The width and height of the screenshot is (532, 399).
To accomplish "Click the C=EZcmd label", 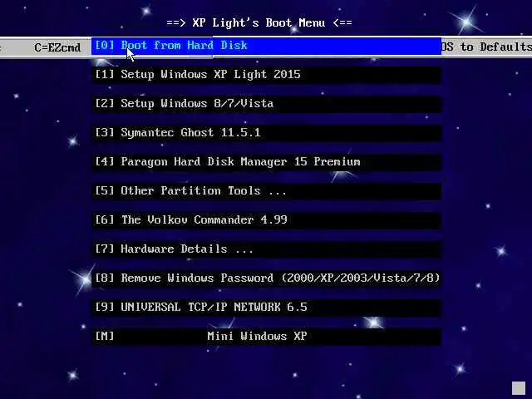I will pos(57,47).
